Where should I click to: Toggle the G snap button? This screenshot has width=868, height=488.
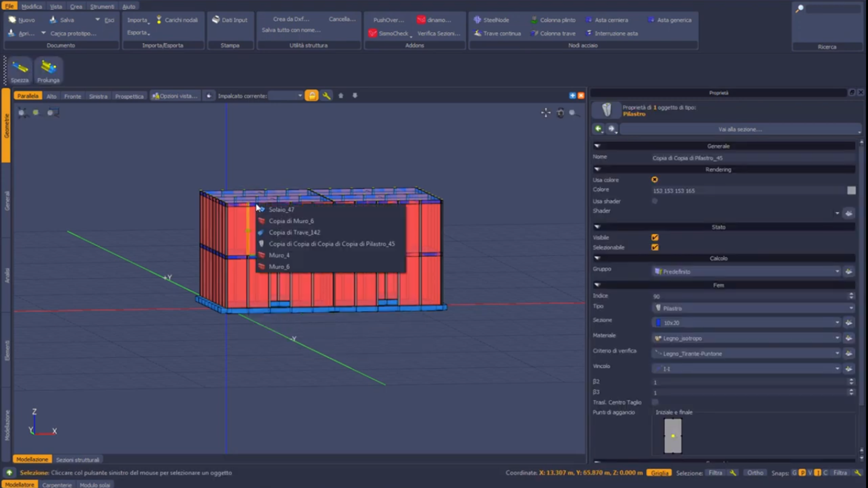point(794,473)
